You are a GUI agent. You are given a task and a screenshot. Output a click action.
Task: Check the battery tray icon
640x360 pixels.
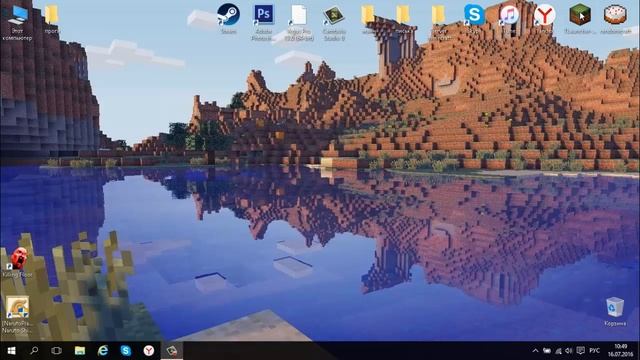[547, 351]
